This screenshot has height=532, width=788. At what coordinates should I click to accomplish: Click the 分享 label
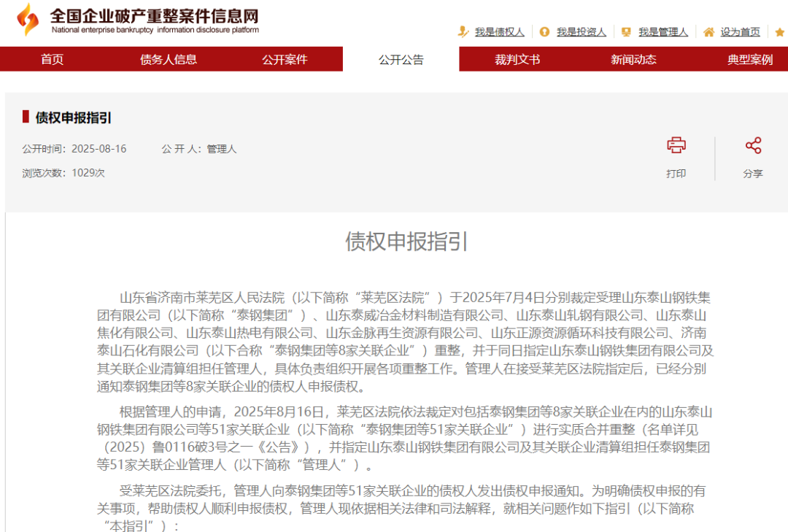point(753,174)
